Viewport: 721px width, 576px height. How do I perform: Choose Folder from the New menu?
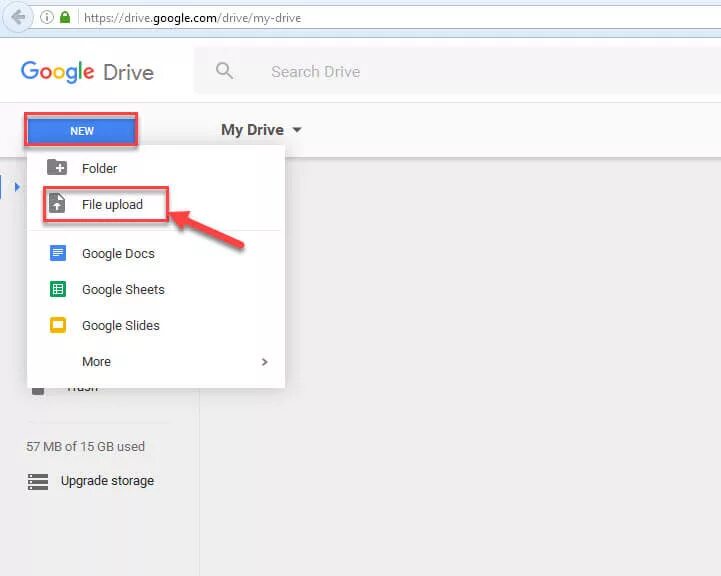tap(156, 168)
